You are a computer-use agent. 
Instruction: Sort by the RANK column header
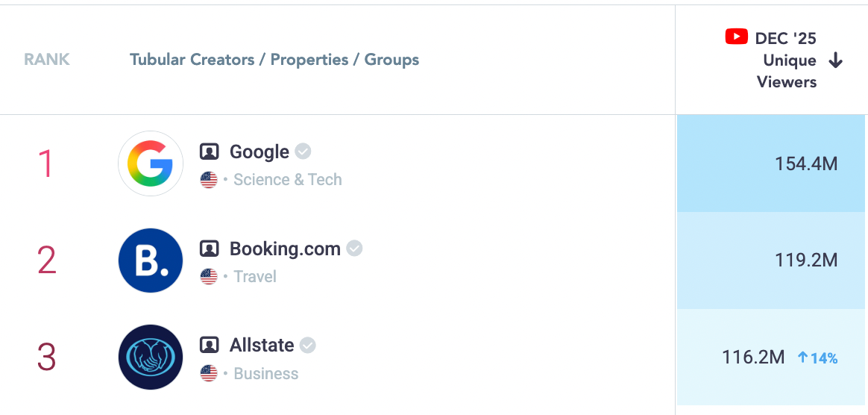tap(47, 60)
